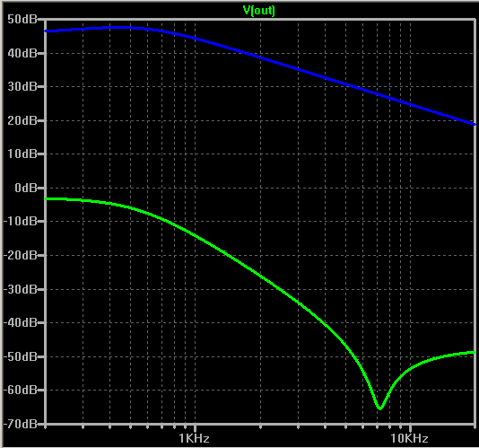
Task: Click the 0dB axis label
Action: click(x=26, y=188)
